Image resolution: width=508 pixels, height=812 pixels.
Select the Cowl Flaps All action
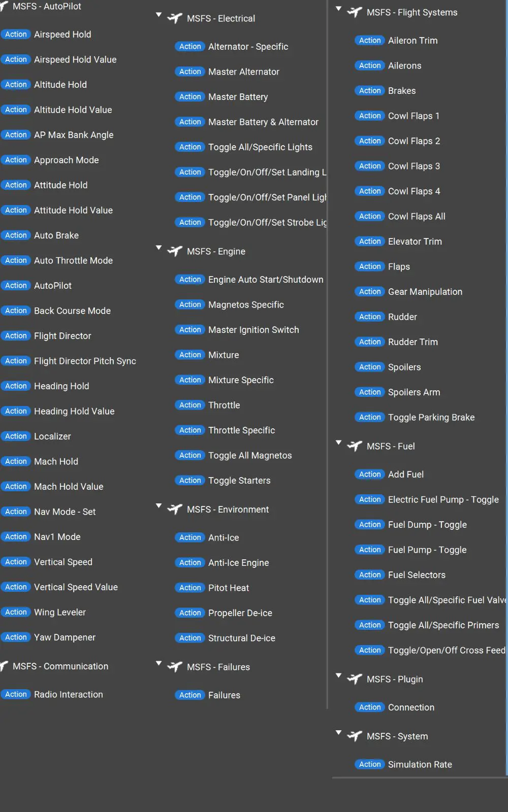tap(417, 217)
